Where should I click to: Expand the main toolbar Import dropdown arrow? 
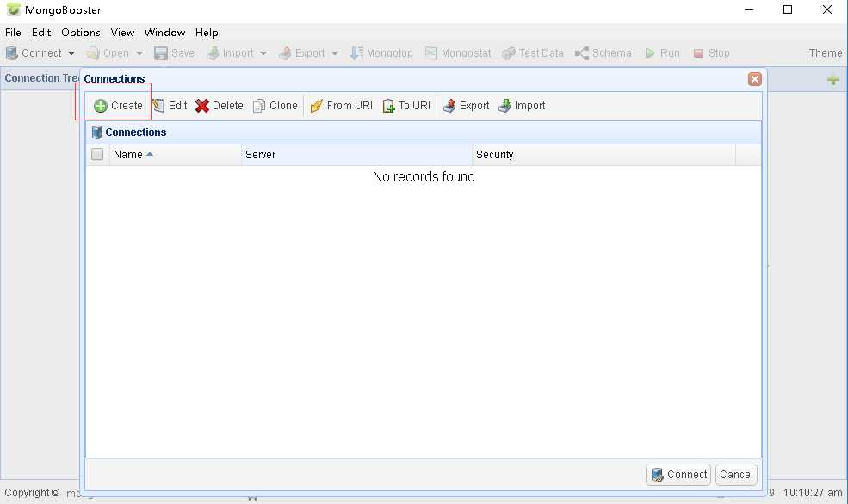263,53
